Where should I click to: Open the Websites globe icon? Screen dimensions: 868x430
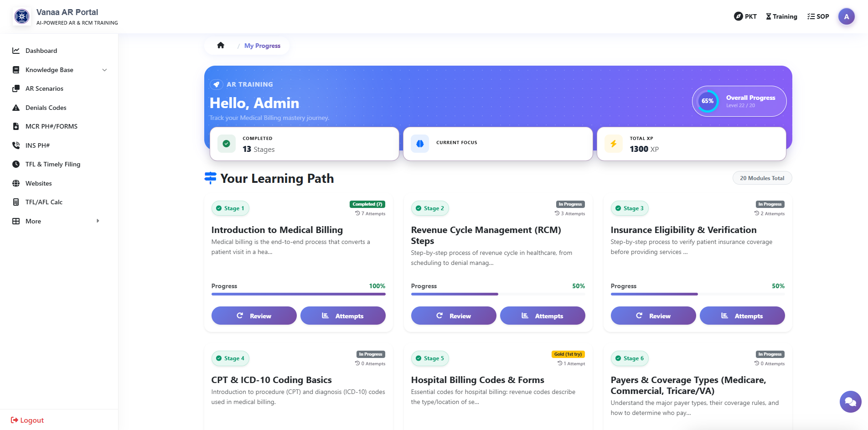(16, 183)
